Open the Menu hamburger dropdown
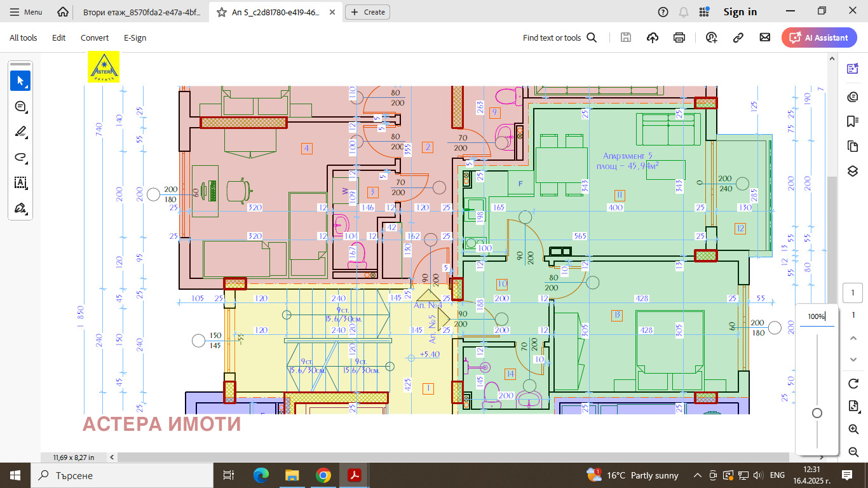This screenshot has width=868, height=488. [x=27, y=12]
